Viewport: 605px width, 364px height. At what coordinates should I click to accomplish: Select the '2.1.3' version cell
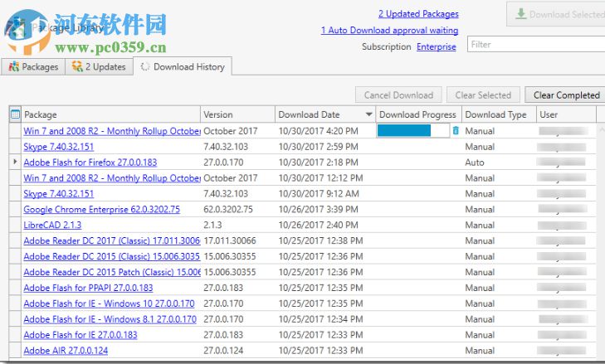(x=237, y=225)
